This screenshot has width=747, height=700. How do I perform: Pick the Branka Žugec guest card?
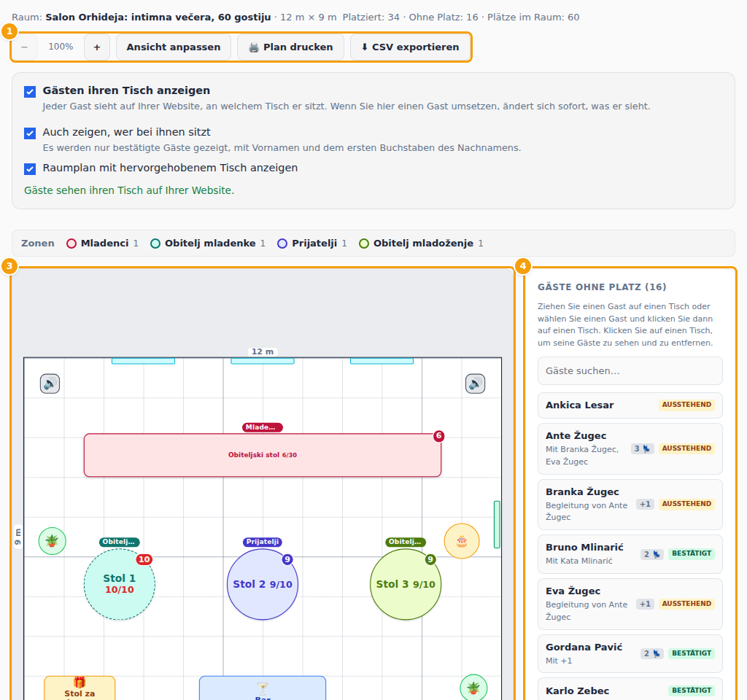[630, 505]
